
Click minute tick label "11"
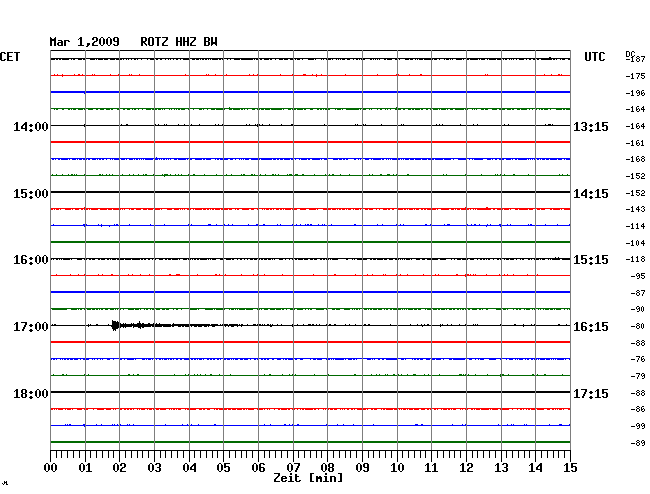point(431,467)
